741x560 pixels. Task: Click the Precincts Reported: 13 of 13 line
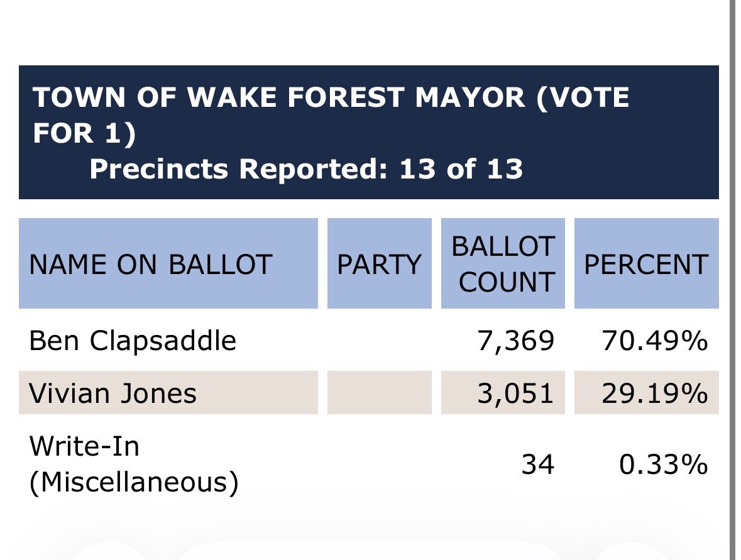(x=306, y=169)
